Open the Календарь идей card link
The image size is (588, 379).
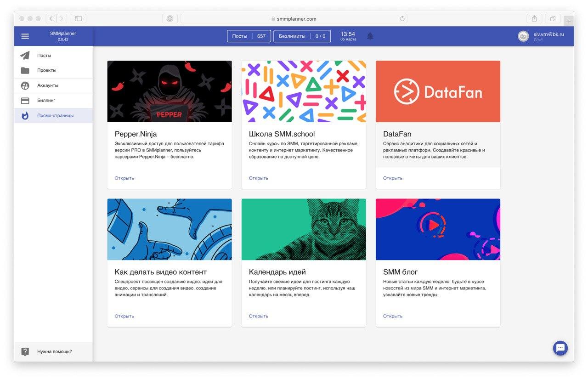pyautogui.click(x=258, y=316)
